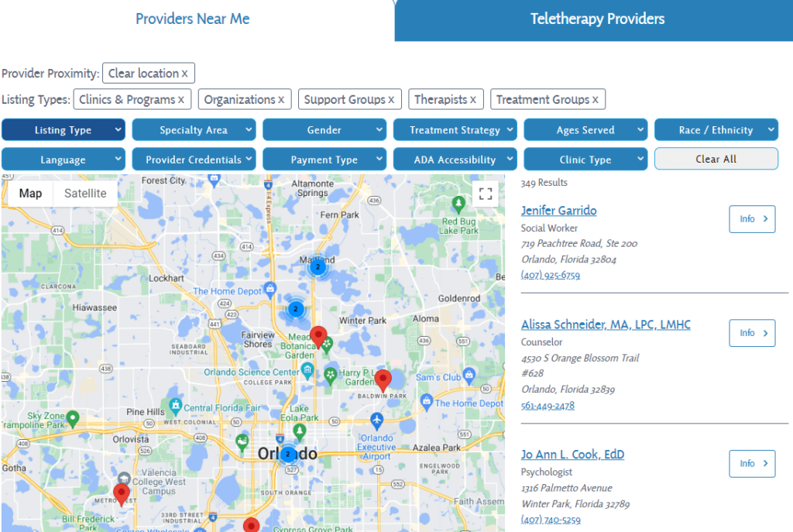793x532 pixels.
Task: Click the red pin near Mead Botanical Garden
Action: click(x=319, y=335)
